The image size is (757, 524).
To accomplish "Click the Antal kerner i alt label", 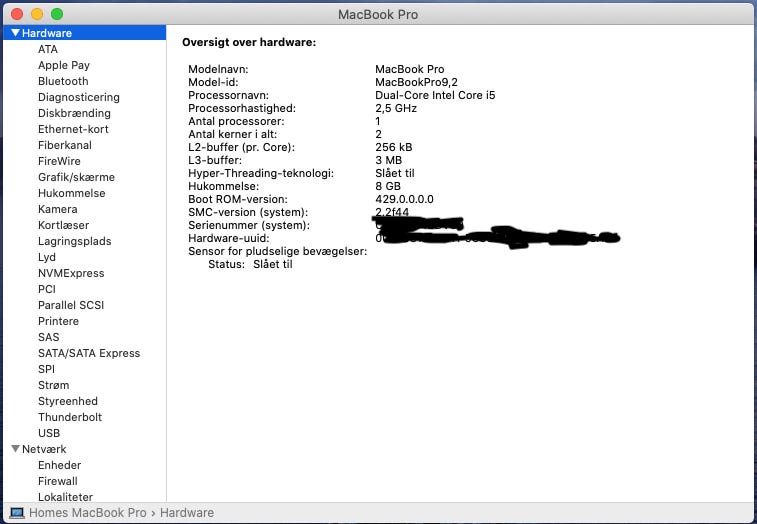I will click(x=233, y=134).
